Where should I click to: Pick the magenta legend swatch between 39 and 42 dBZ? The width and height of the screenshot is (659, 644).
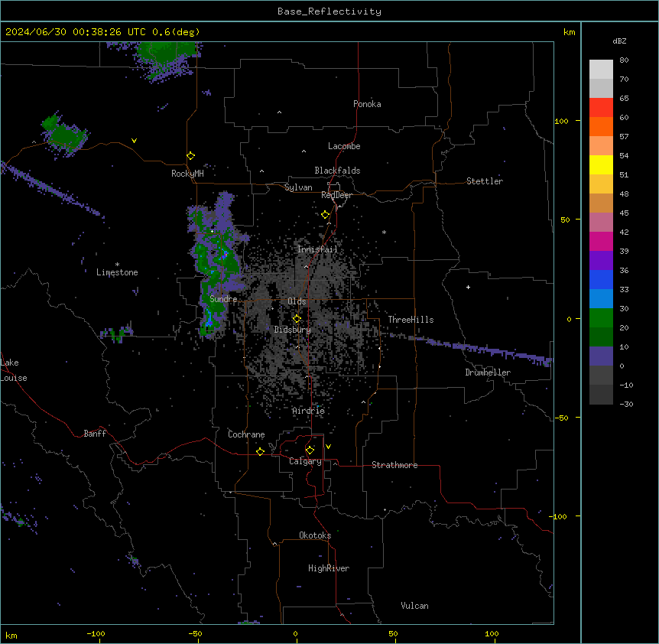click(601, 241)
